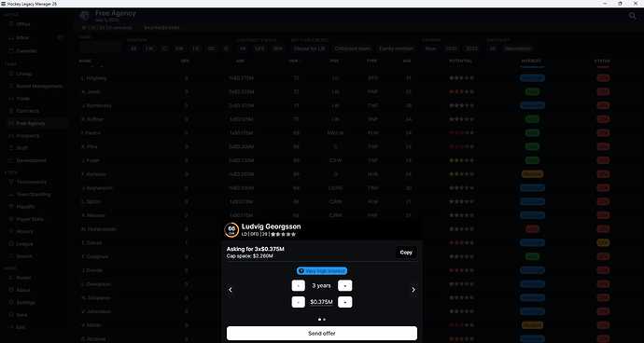
Task: Click the Office icon in the sidebar
Action: (10, 24)
